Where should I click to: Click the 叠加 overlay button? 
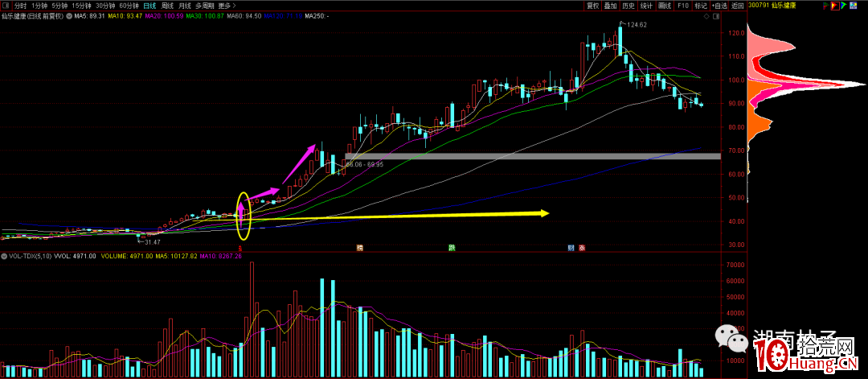(x=611, y=6)
